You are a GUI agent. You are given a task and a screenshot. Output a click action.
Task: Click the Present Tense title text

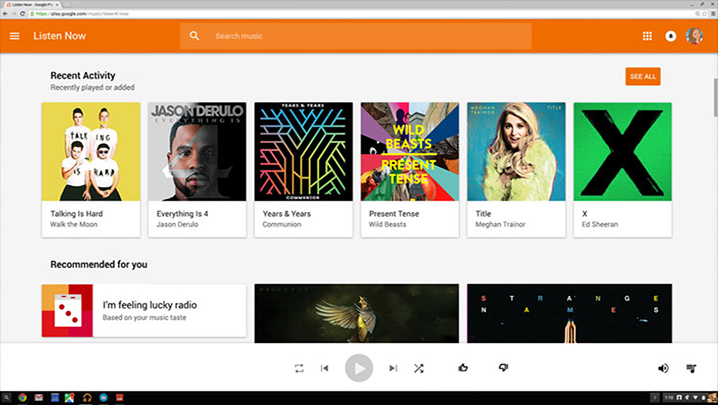tap(394, 213)
